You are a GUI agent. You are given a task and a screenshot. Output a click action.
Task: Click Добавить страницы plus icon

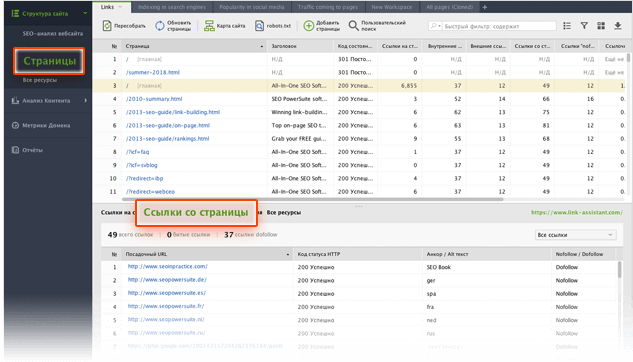308,26
